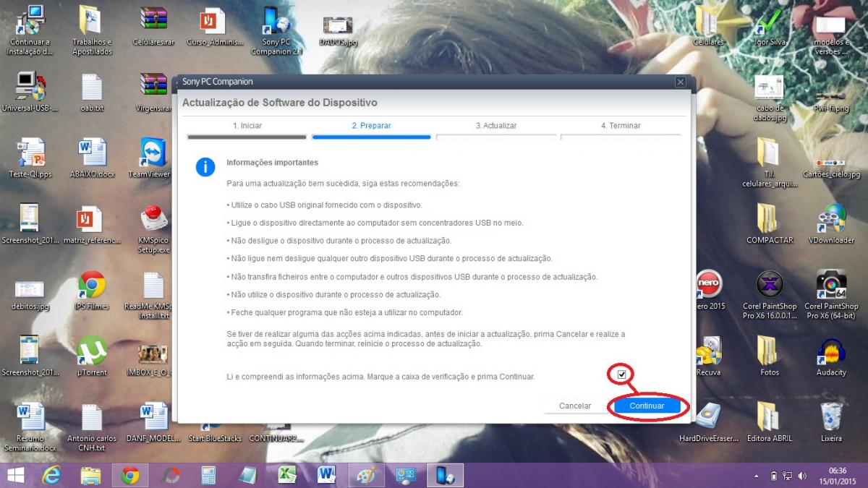The height and width of the screenshot is (488, 868).
Task: Open Excel from the taskbar
Action: (x=287, y=475)
